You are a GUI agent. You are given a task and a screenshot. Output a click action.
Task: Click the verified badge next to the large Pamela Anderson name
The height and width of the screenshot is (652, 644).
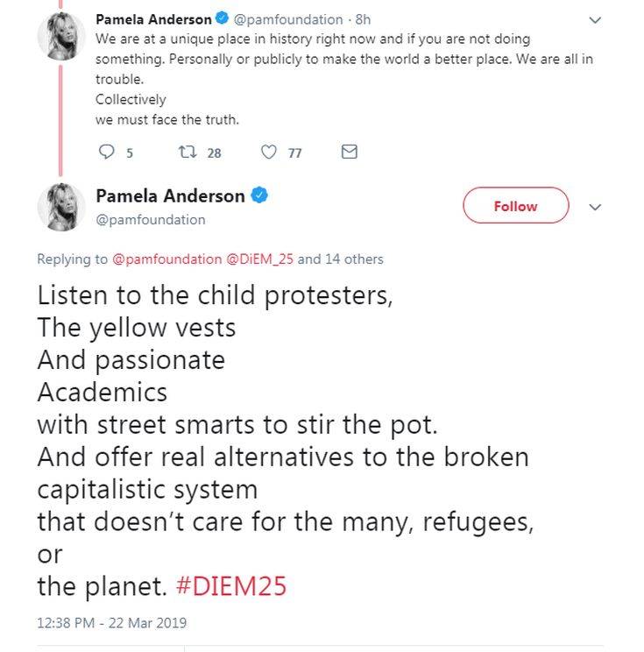pos(260,196)
